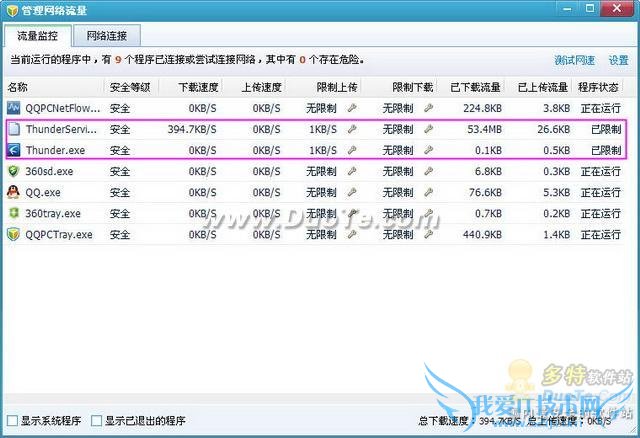The width and height of the screenshot is (640, 438).
Task: Edit download limit wrench for QQ.exe
Action: (x=428, y=192)
